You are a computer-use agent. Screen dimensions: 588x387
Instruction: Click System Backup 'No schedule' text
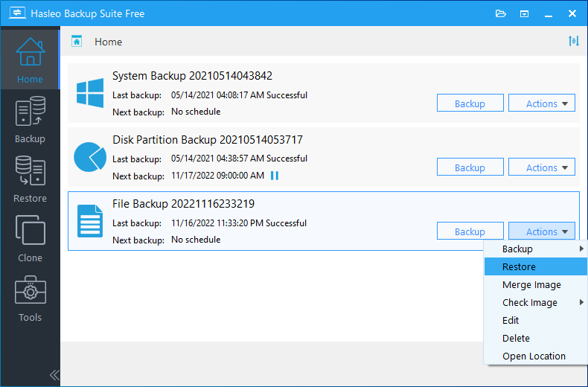[x=196, y=112]
